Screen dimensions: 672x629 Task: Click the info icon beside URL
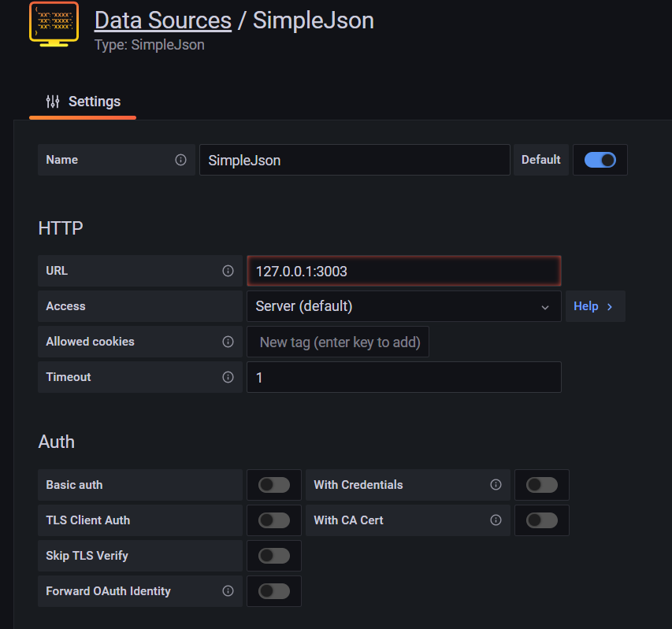click(x=228, y=271)
